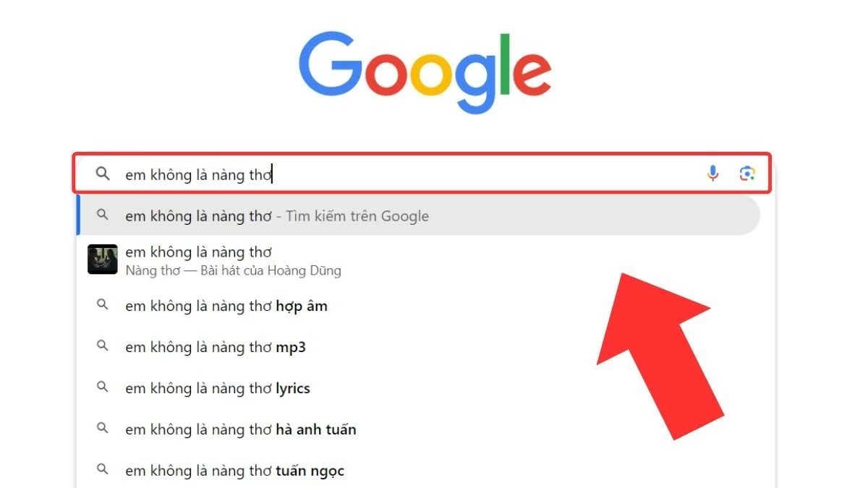The width and height of the screenshot is (868, 488).
Task: Click the search icon beside 'tuấn ngọc' suggestion
Action: (103, 471)
